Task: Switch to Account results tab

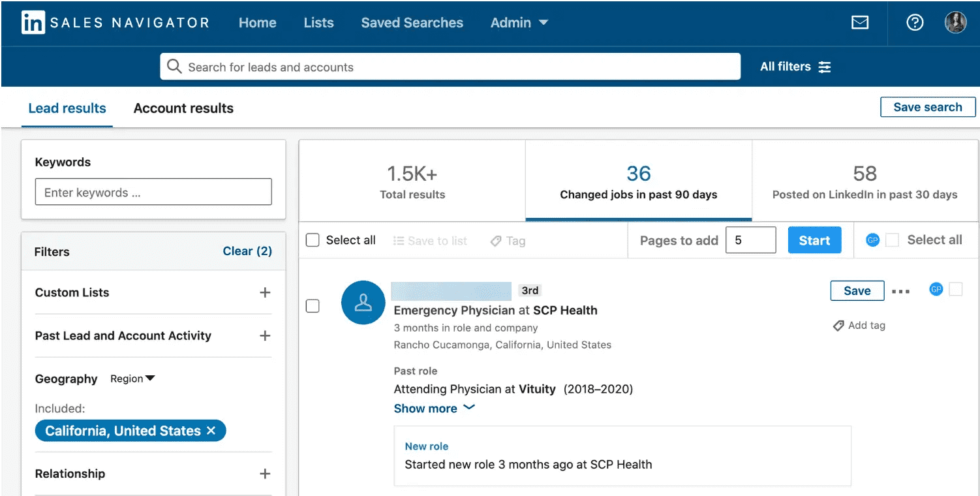Action: tap(183, 108)
